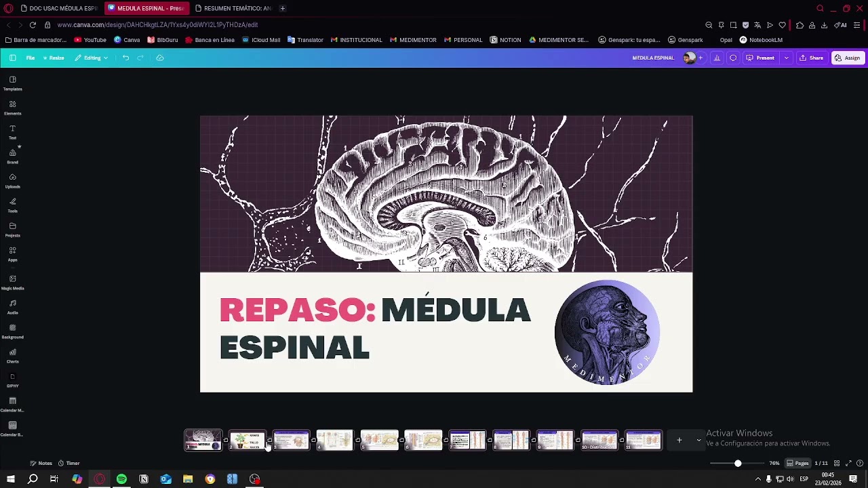Open Spotify from the Windows taskbar

pos(121,479)
